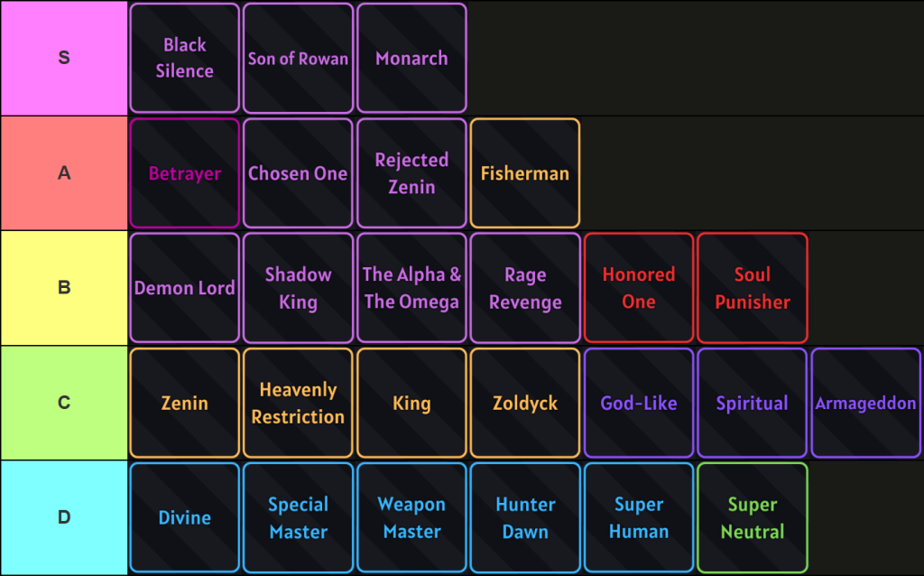Click the Armageddon tile in C tier

(x=866, y=403)
